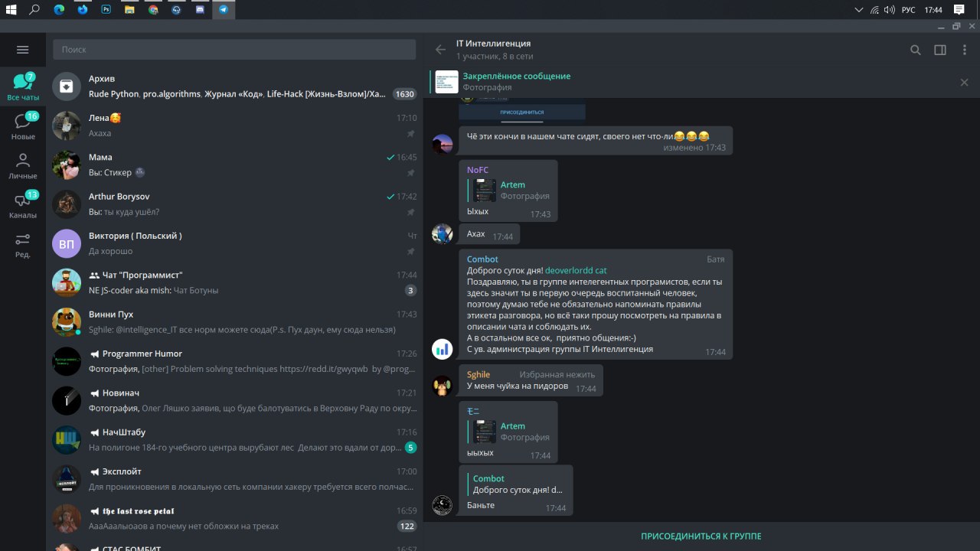This screenshot has height=551, width=980.
Task: Open Google Chrome from taskbar
Action: [153, 10]
